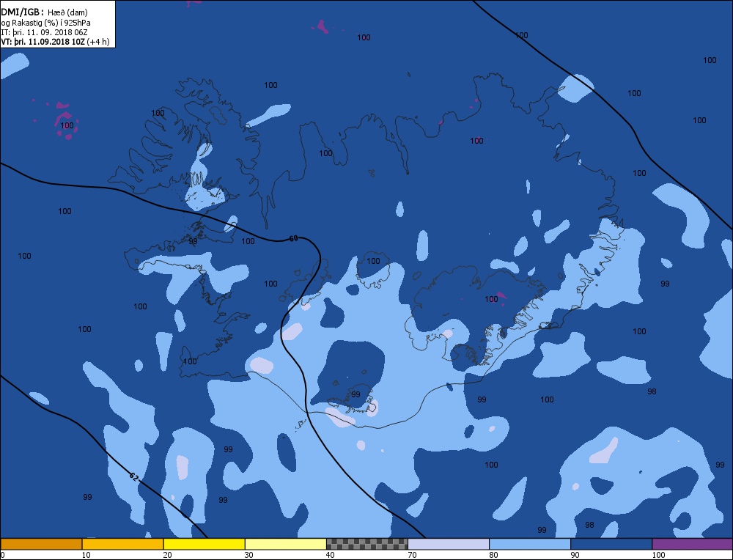
Task: Select the pale yellow 30–40 legend swatch
Action: (x=285, y=544)
